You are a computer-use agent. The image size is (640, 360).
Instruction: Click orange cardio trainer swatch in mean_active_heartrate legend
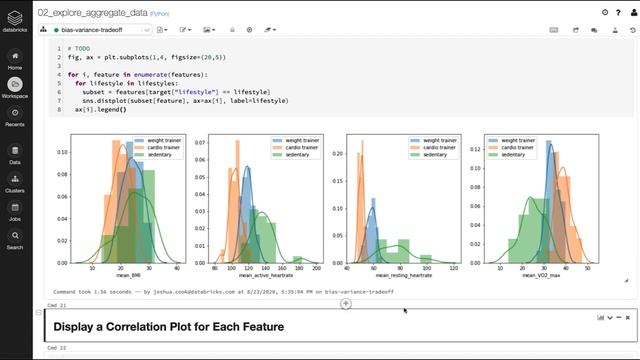click(x=277, y=147)
